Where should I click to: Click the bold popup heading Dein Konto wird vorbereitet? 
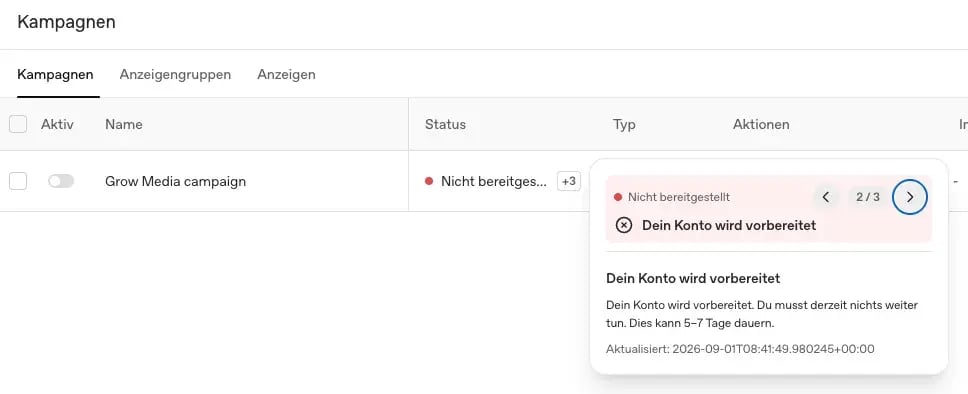(x=693, y=279)
